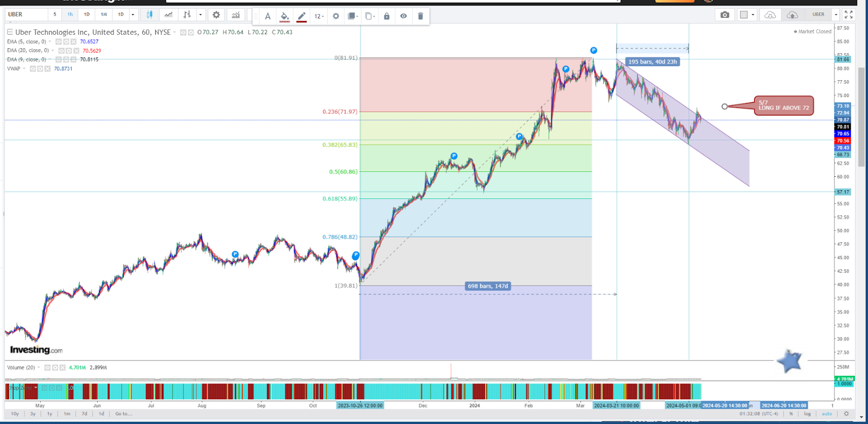This screenshot has height=424, width=868.
Task: Set time range to 1d
Action: click(101, 414)
